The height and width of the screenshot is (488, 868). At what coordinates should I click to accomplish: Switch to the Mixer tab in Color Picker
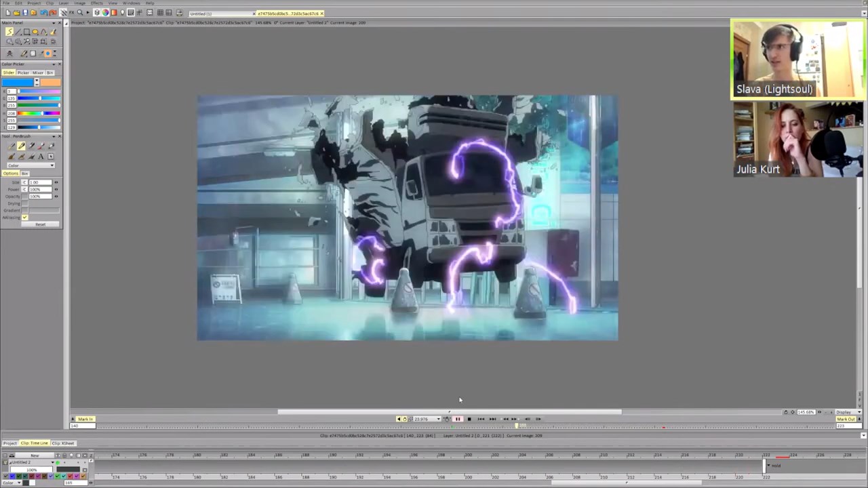pyautogui.click(x=38, y=73)
